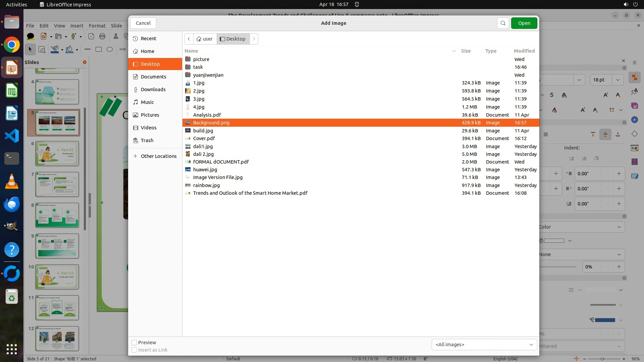Viewport: 644px width, 362px height.
Task: Click the green Open button
Action: pos(524,23)
